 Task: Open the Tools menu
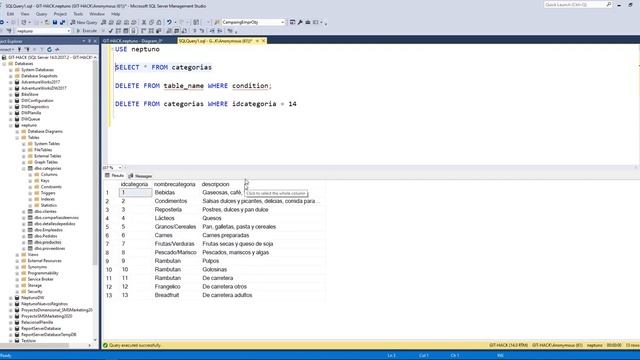(78, 14)
